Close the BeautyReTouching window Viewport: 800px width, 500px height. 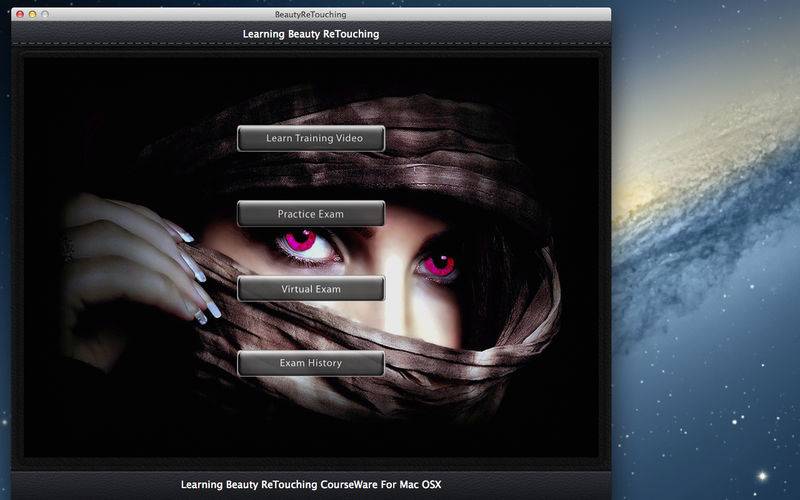(20, 14)
